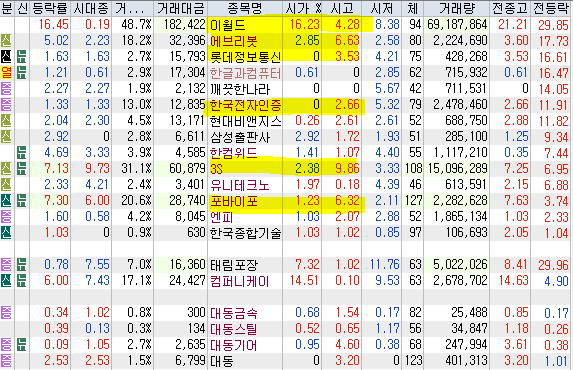Click the 신 icon in the 에브리봇 row
This screenshot has width=573, height=370.
tap(6, 41)
